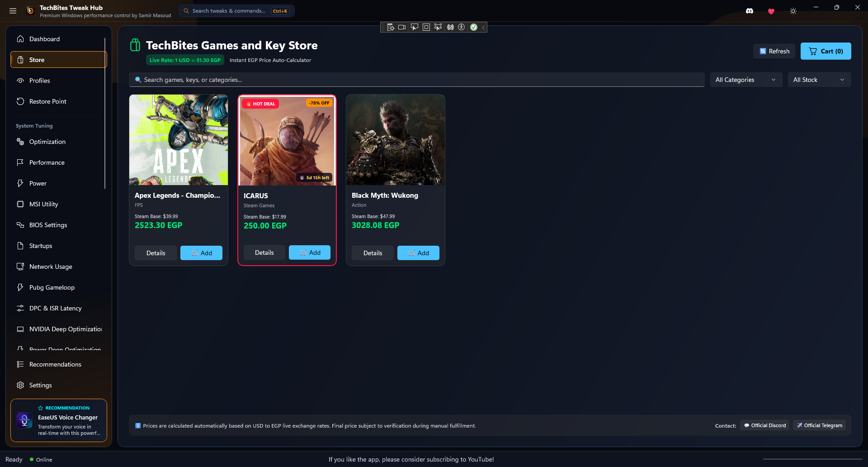This screenshot has height=467, width=868.
Task: Click the Optimization gears icon
Action: 20,142
